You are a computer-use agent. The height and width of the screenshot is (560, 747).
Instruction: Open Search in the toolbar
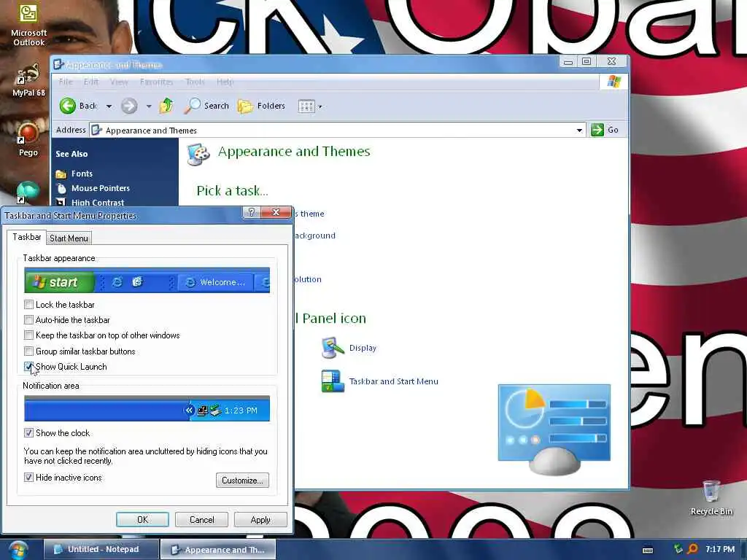tap(206, 106)
